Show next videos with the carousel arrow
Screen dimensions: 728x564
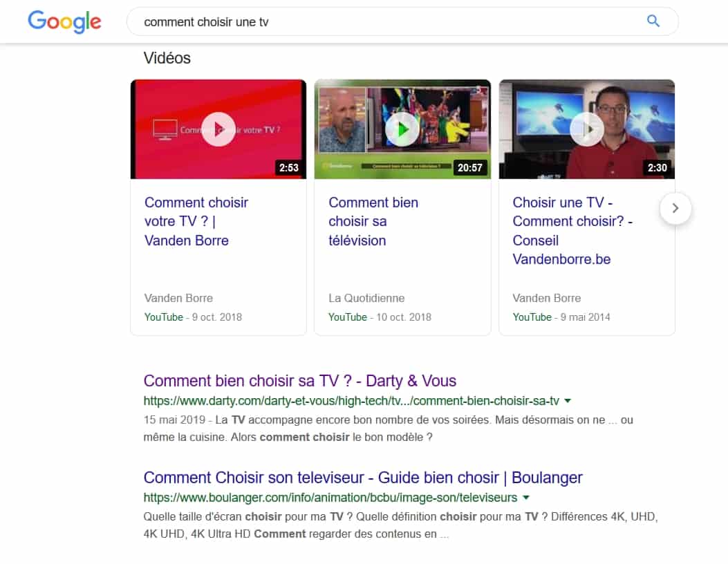pyautogui.click(x=675, y=209)
